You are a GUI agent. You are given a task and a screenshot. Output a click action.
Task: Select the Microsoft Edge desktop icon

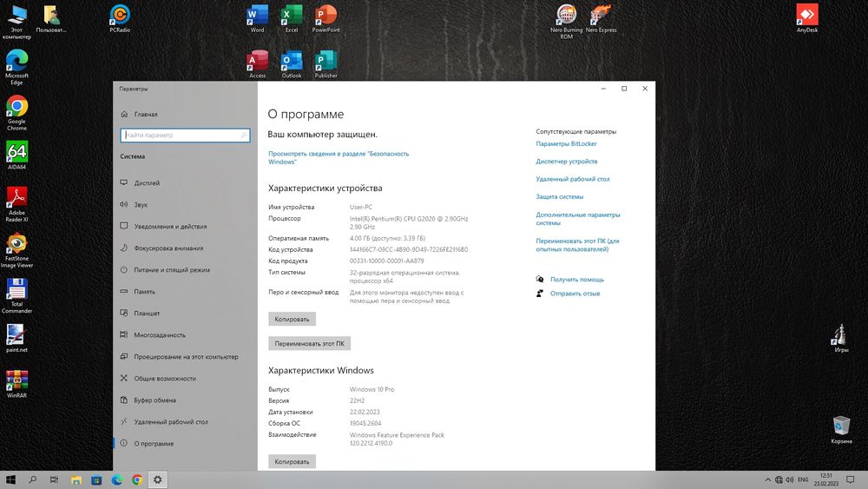pos(16,67)
